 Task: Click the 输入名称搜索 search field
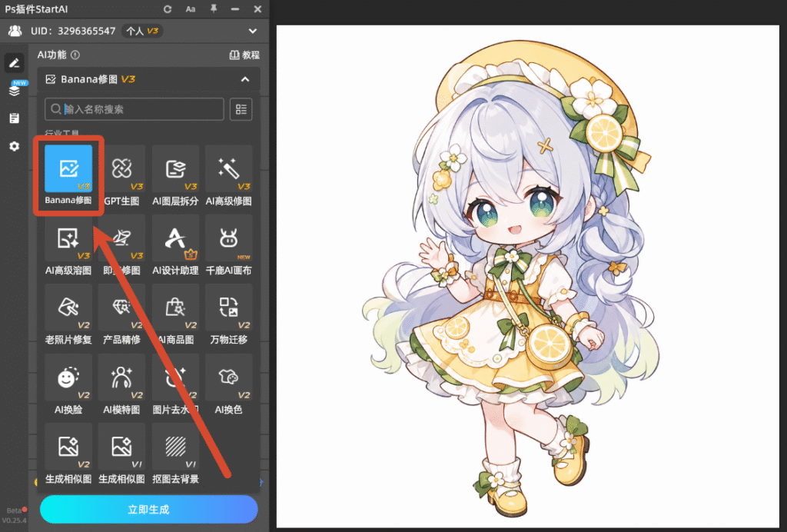[134, 109]
